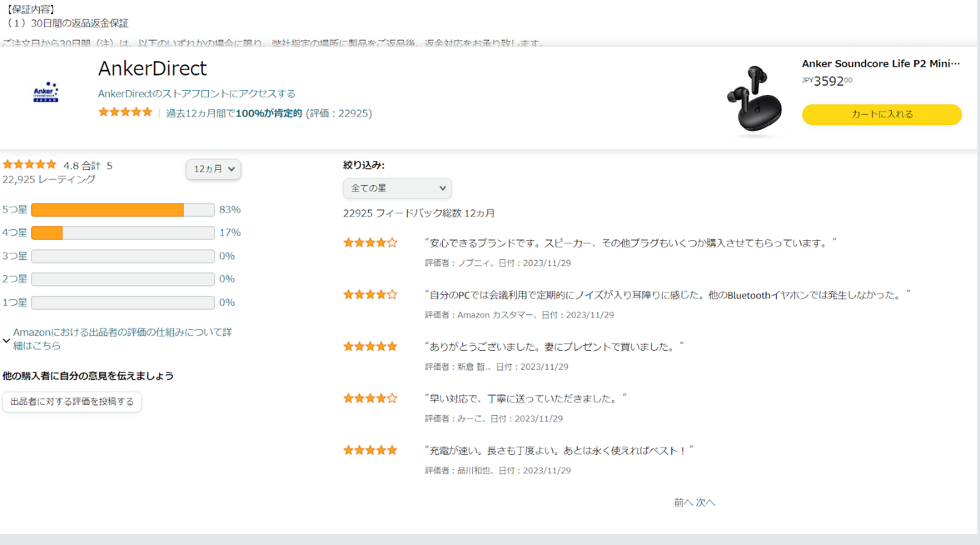Click the 83% percentage for five stars
Image resolution: width=980 pixels, height=545 pixels.
(x=230, y=210)
